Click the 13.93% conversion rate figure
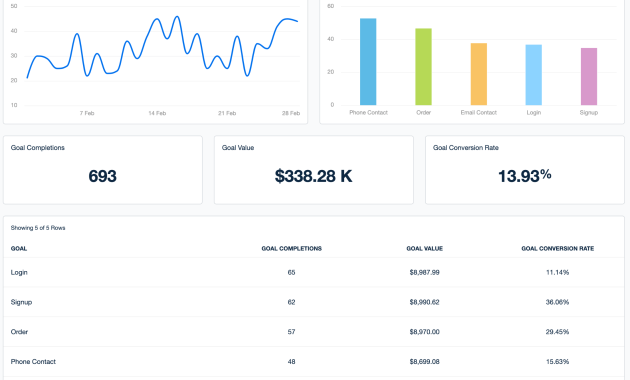Viewport: 630px width, 380px height. tap(525, 176)
